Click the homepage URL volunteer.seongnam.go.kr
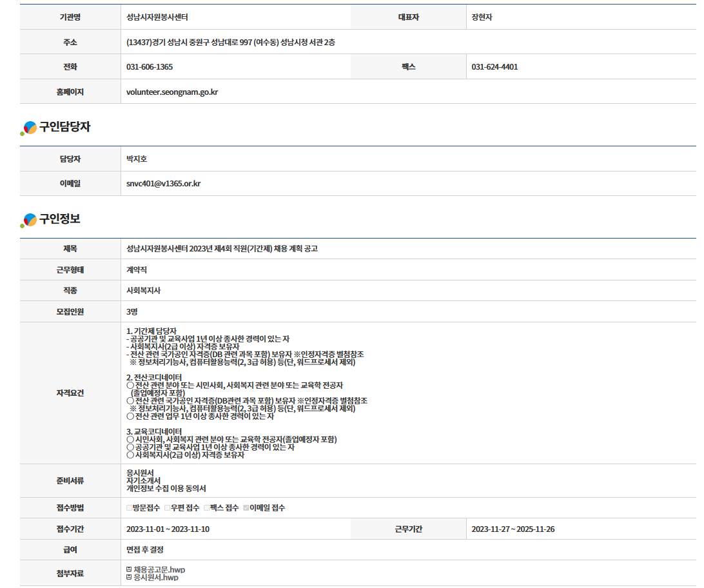The image size is (704, 588). point(172,92)
